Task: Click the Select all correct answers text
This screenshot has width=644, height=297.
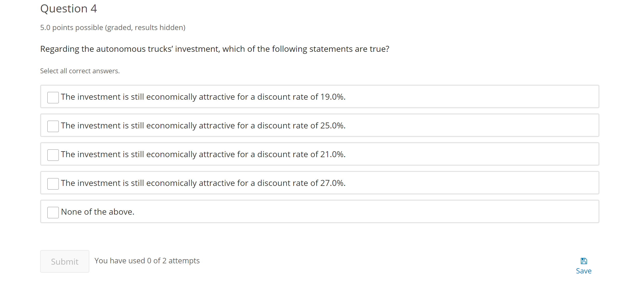Action: [x=80, y=71]
